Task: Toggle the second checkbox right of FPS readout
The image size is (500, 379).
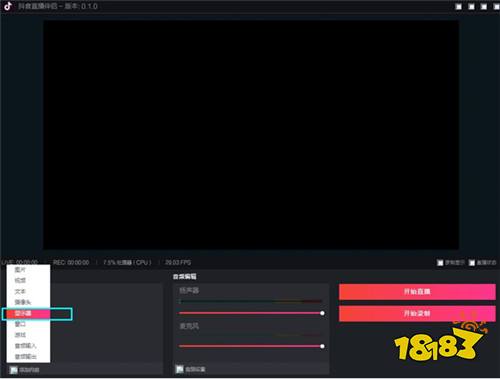Action: pyautogui.click(x=472, y=263)
